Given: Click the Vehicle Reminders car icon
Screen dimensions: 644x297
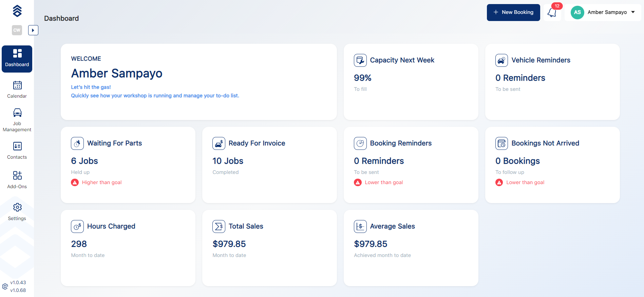Looking at the screenshot, I should (501, 60).
